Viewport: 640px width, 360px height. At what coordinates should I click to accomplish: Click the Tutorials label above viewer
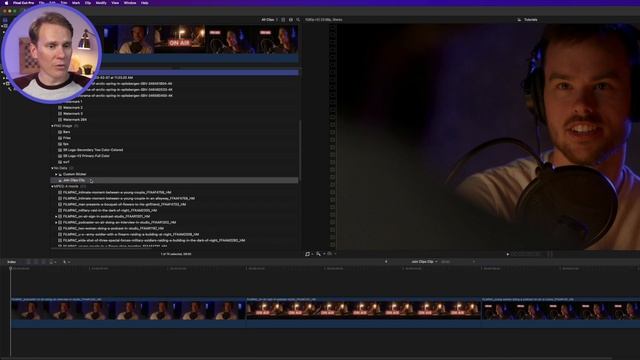pyautogui.click(x=530, y=20)
